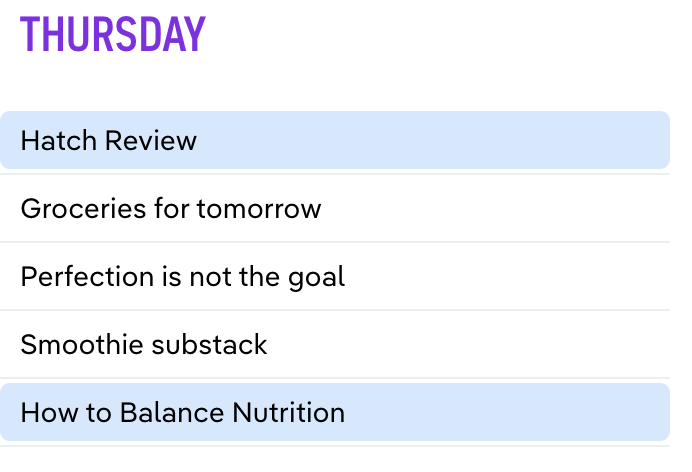This screenshot has width=692, height=472.
Task: Select the Smoothie substack item
Action: (x=144, y=345)
